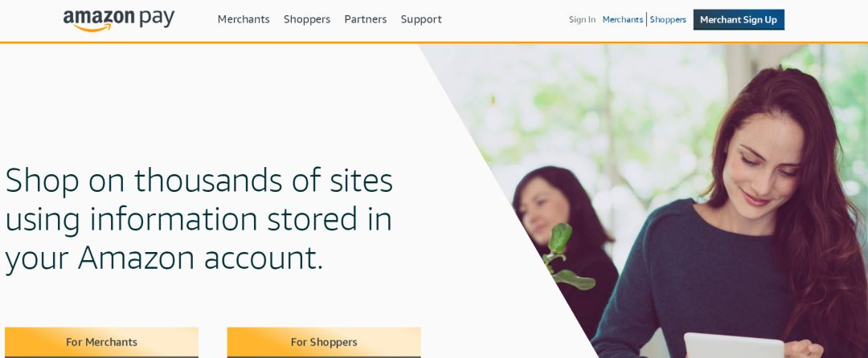Open the Merchants main navigation menu

[244, 19]
